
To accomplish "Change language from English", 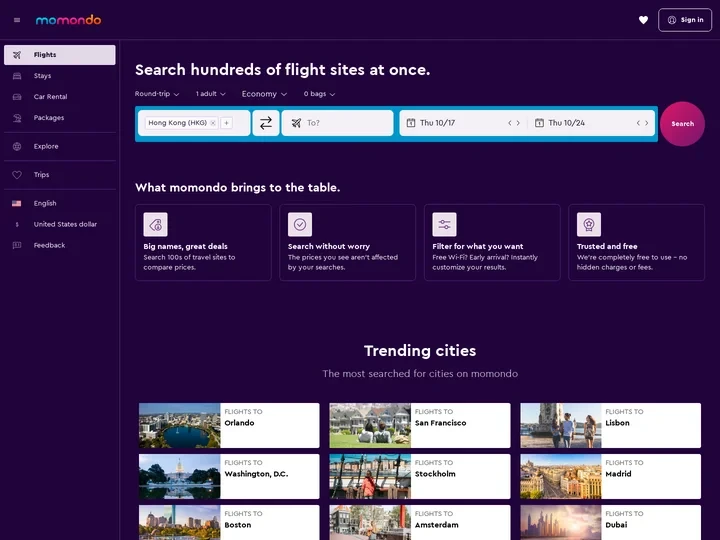I will (60, 203).
